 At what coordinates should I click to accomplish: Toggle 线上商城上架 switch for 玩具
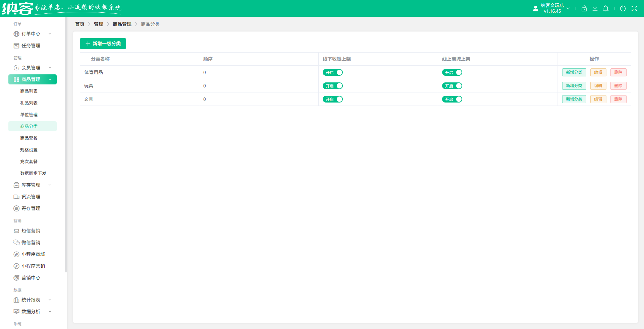(x=452, y=86)
